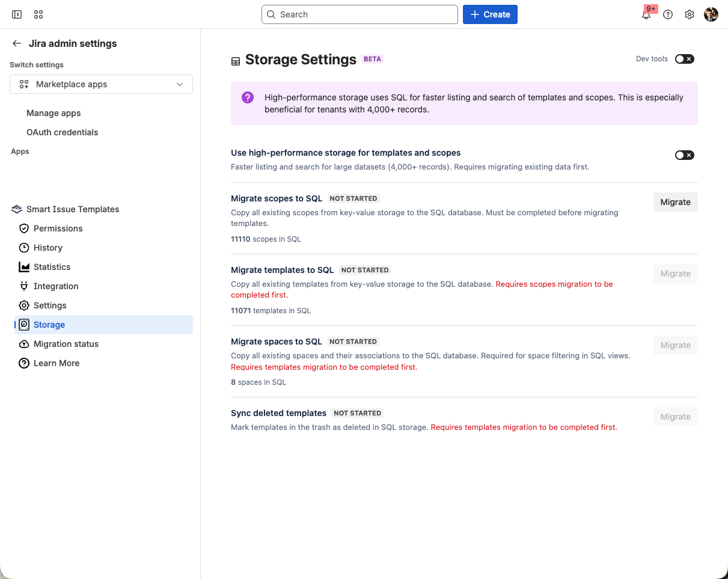Click the History clock icon

24,248
